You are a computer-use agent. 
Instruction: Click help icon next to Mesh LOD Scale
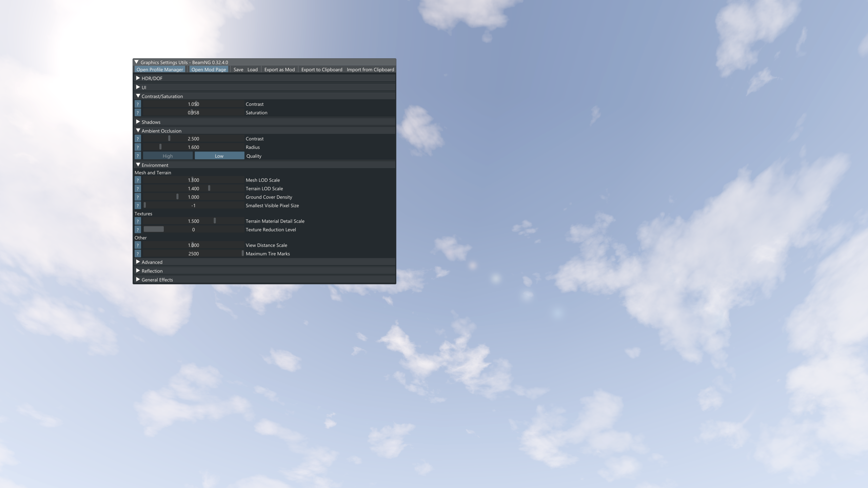pyautogui.click(x=138, y=180)
